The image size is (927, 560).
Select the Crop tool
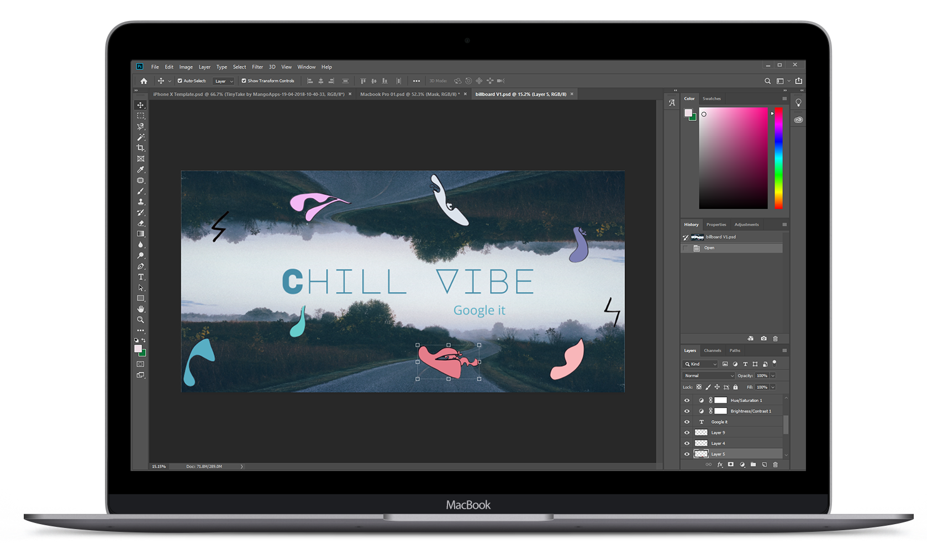click(141, 148)
